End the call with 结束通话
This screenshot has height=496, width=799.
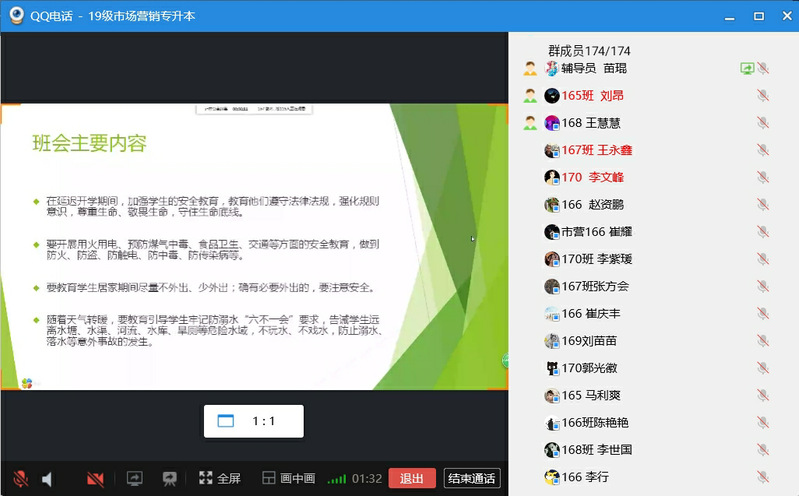pos(472,479)
